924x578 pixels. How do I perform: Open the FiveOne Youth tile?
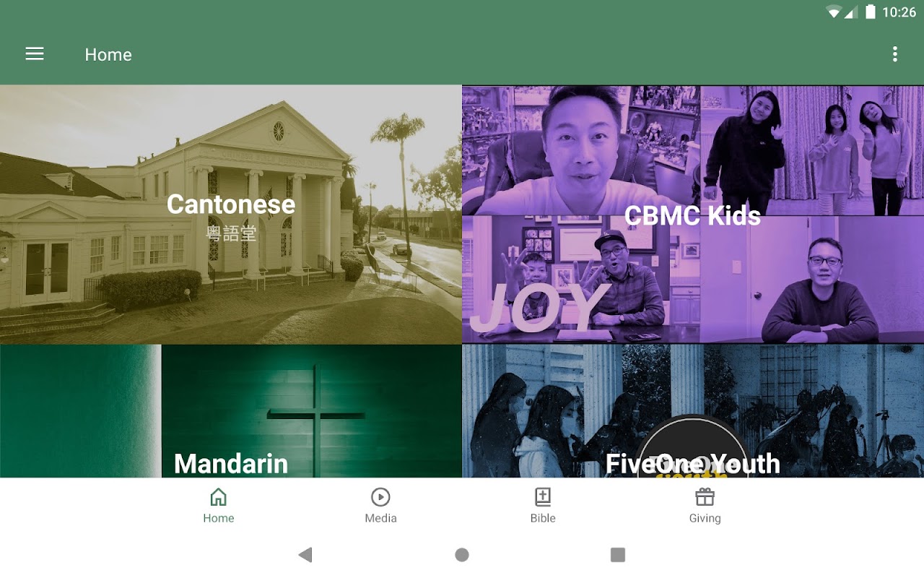tap(693, 411)
